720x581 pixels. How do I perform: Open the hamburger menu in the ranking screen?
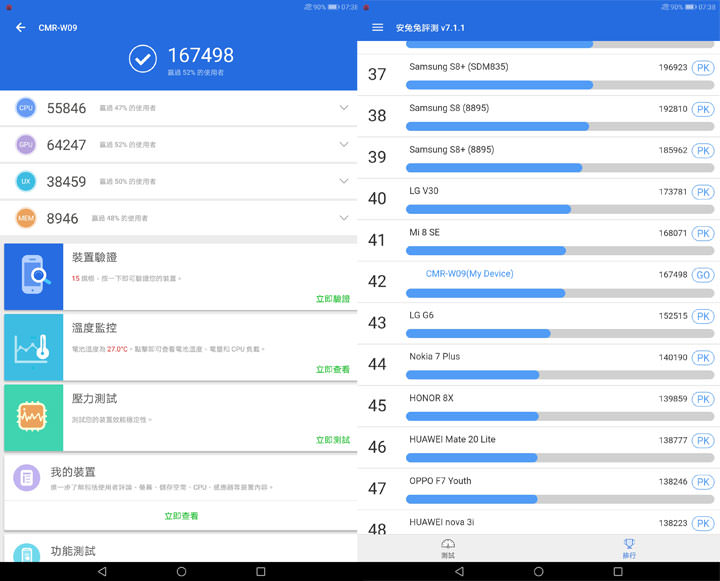pyautogui.click(x=377, y=27)
